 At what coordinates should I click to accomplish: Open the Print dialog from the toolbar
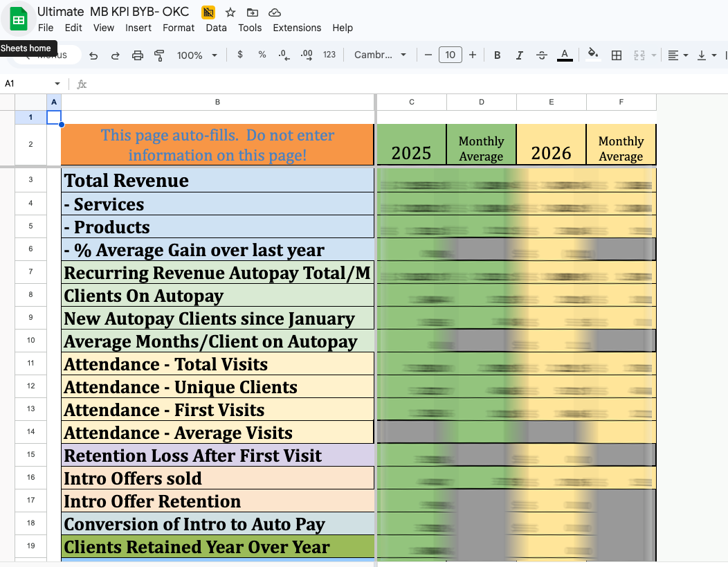[x=138, y=55]
